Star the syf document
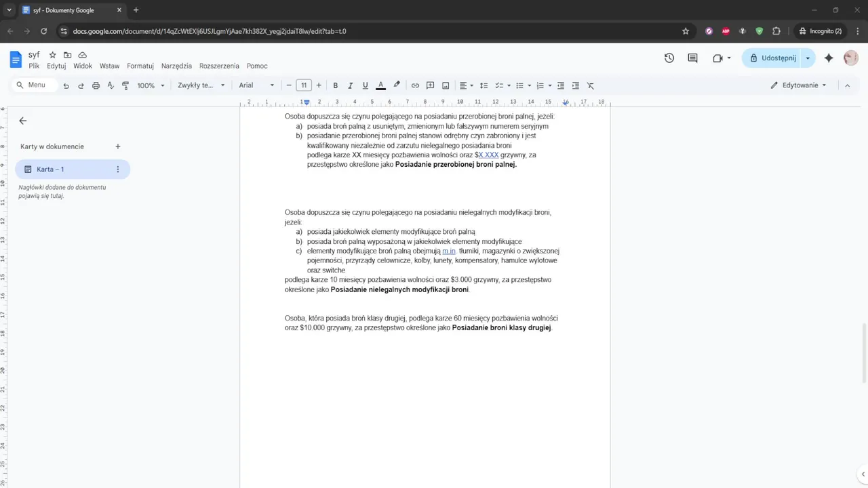The image size is (868, 488). 52,55
